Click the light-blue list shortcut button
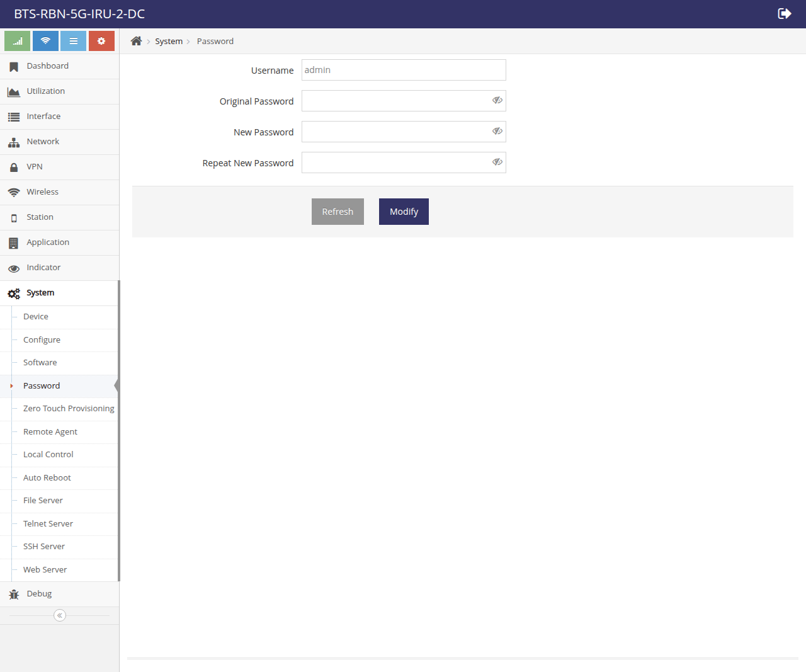 [73, 41]
